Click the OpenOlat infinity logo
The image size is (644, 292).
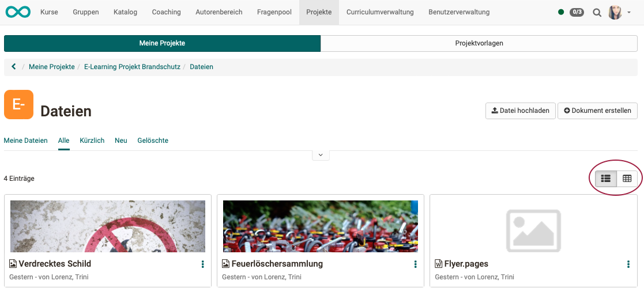18,12
